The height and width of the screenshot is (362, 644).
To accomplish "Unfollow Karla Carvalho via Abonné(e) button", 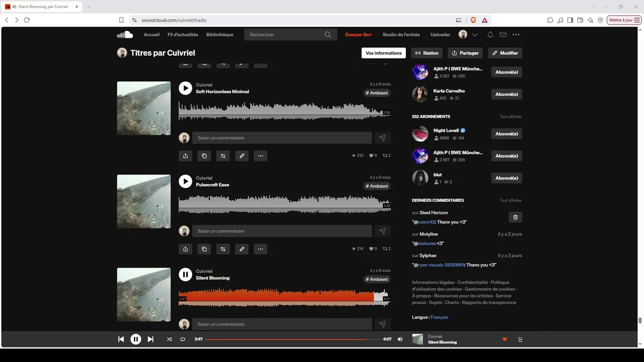I will (x=507, y=94).
